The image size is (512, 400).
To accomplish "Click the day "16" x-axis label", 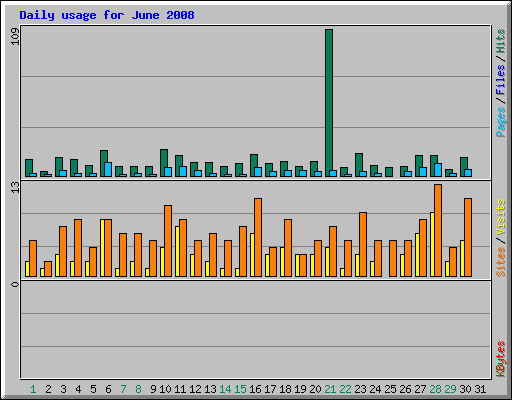I will pyautogui.click(x=255, y=389).
